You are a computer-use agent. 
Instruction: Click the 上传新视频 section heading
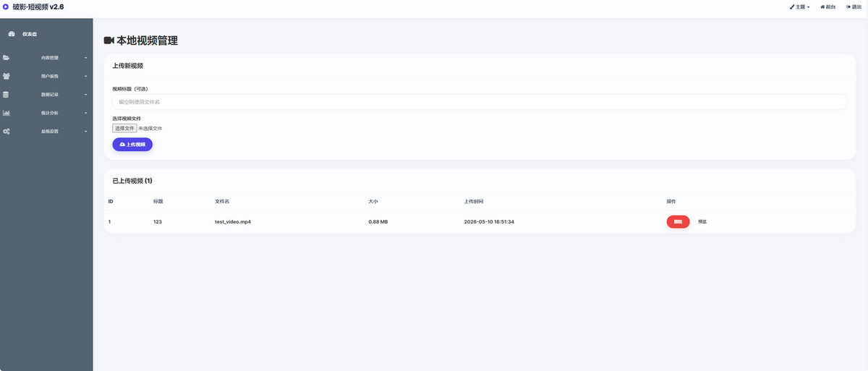[128, 66]
